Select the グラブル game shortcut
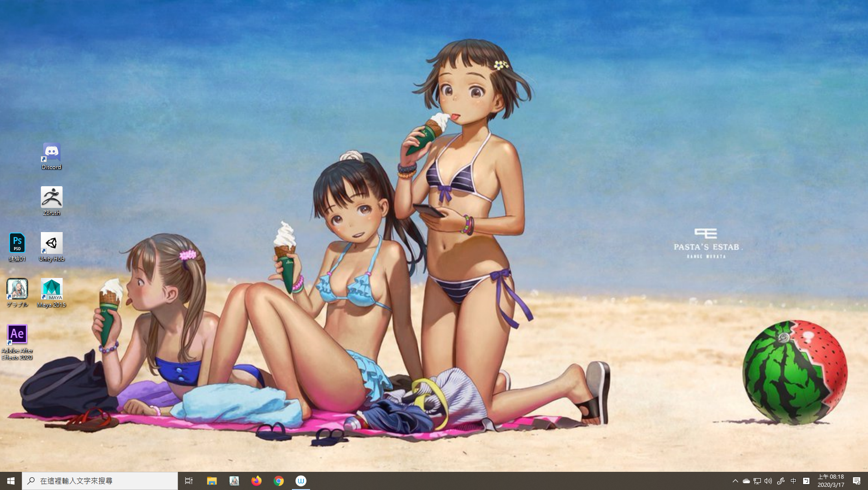Screen dimensions: 868x490 [17, 293]
